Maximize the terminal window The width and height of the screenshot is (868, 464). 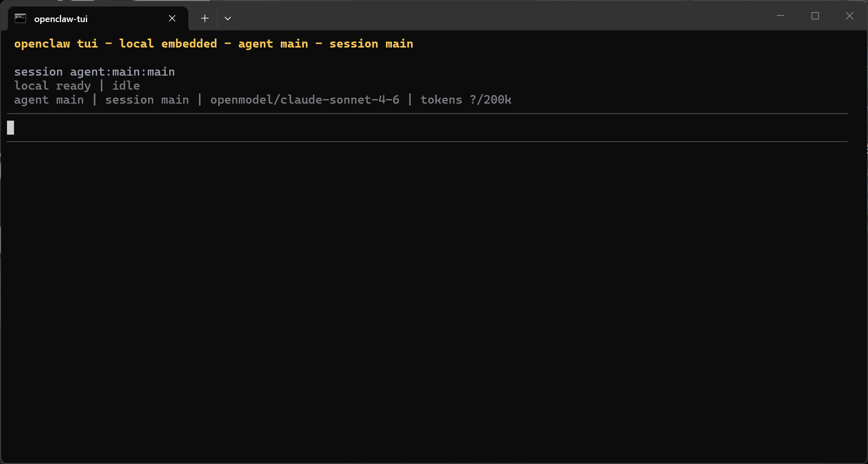pyautogui.click(x=815, y=16)
